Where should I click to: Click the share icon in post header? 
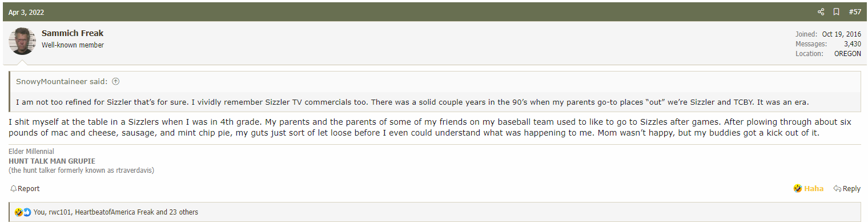point(821,12)
